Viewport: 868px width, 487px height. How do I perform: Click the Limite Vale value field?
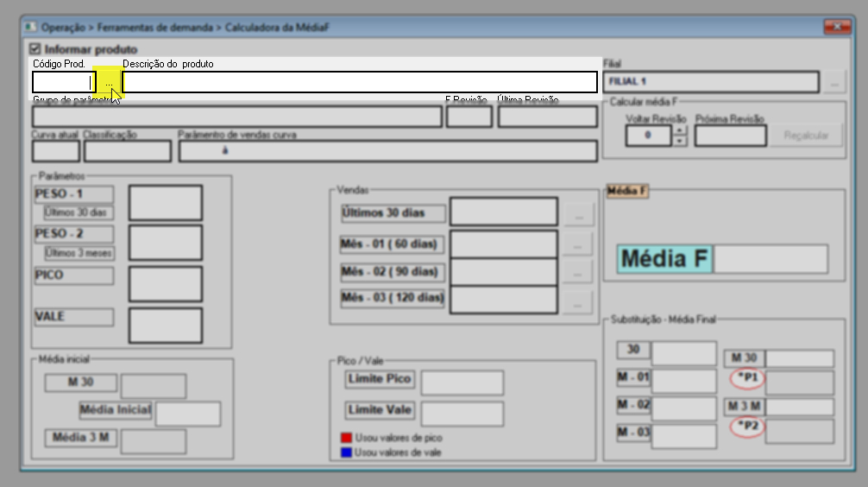(x=462, y=414)
